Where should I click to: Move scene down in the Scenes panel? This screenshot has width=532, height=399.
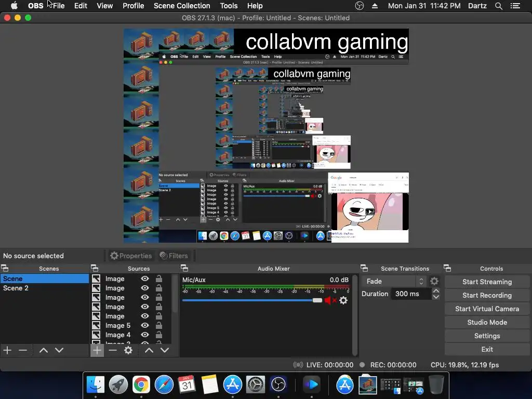point(59,350)
